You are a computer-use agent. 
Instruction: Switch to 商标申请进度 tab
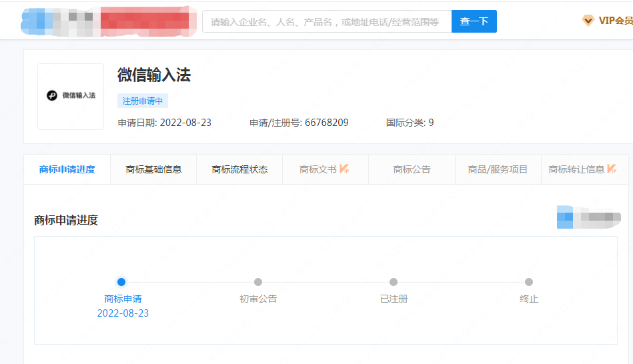click(67, 169)
